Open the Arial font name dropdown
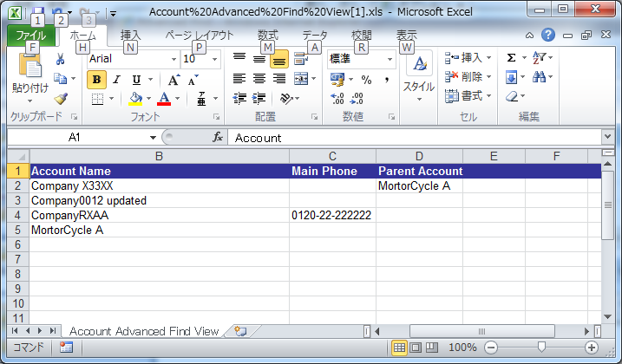Viewport: 622px width, 364px height. [x=173, y=59]
